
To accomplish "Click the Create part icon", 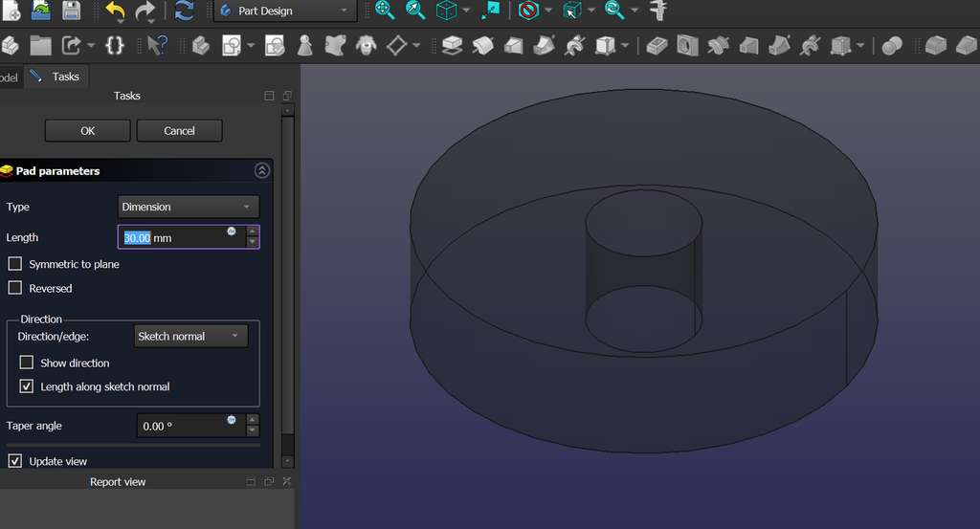I will 10,46.
